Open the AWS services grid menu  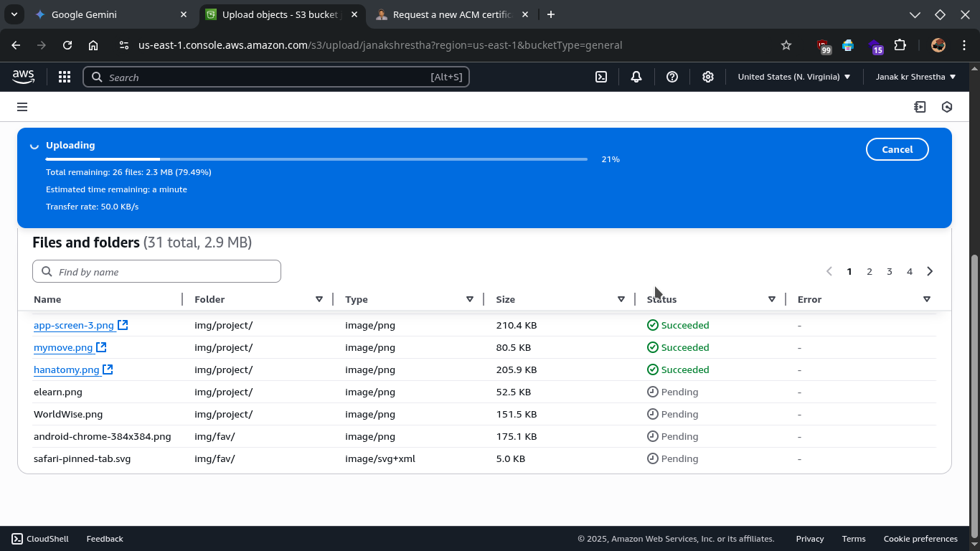[x=64, y=77]
